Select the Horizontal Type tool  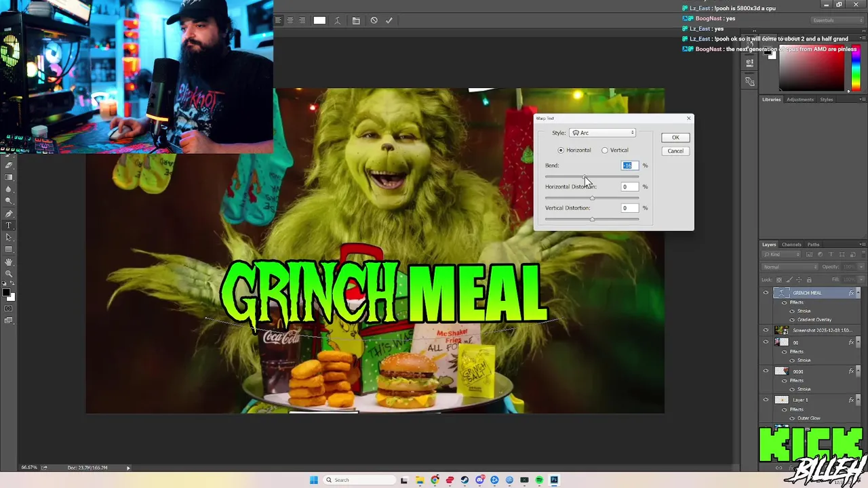pos(9,225)
